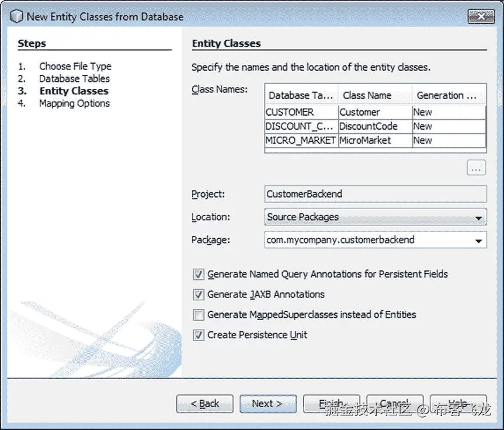The width and height of the screenshot is (504, 430).
Task: Go back using the Back button
Action: point(204,404)
